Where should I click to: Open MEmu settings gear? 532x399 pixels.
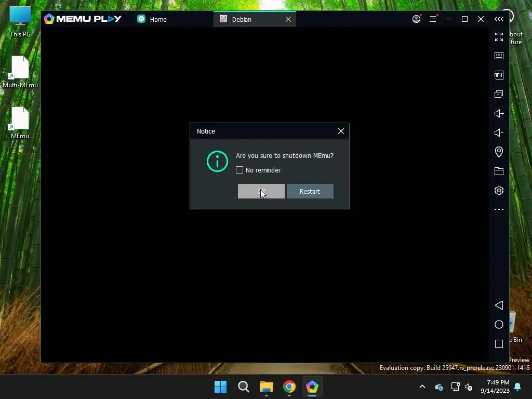[x=499, y=190]
